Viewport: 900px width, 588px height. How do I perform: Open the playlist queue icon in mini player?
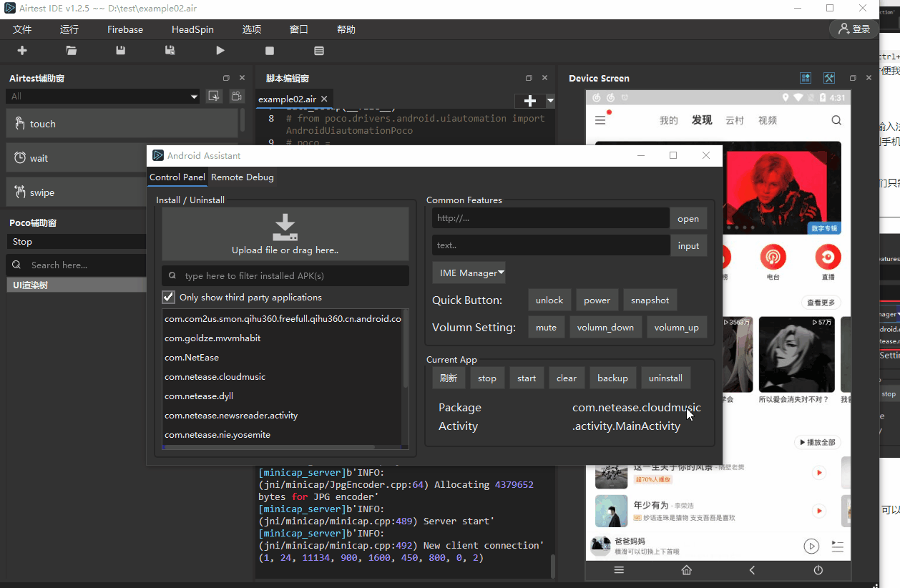838,547
